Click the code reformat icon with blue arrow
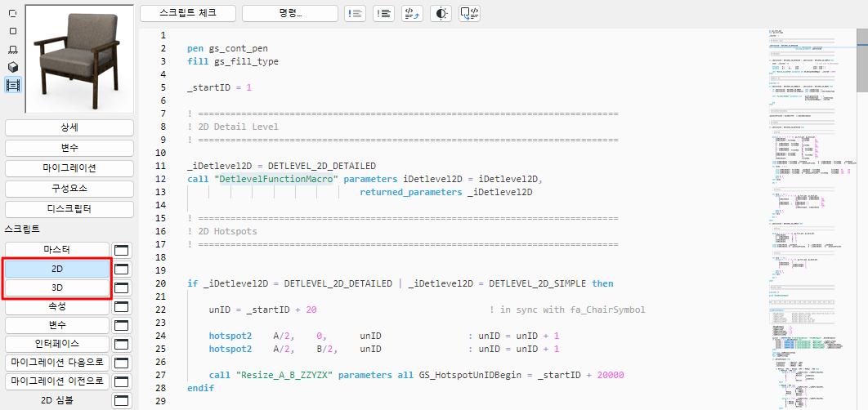Screen dimensions: 868x410 (x=413, y=13)
